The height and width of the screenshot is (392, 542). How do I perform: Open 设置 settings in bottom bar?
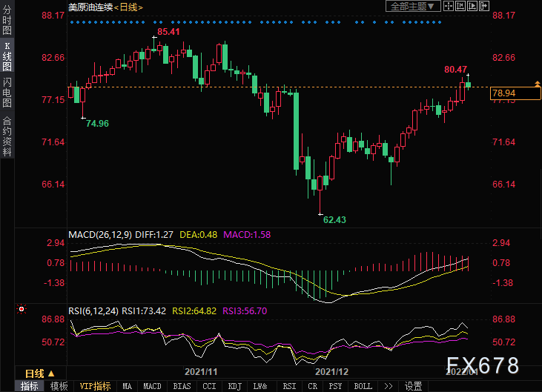coord(413,386)
